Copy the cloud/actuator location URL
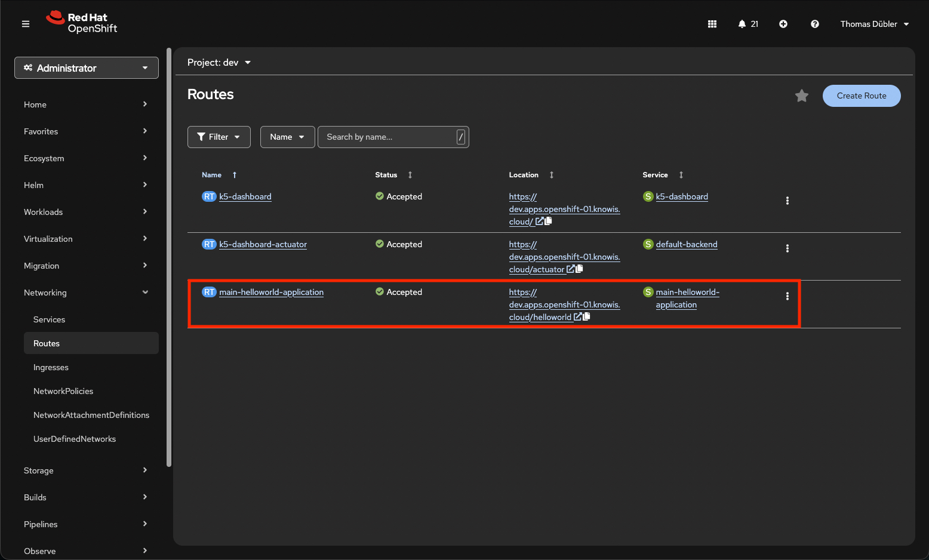Screen dimensions: 929x560 pyautogui.click(x=579, y=269)
